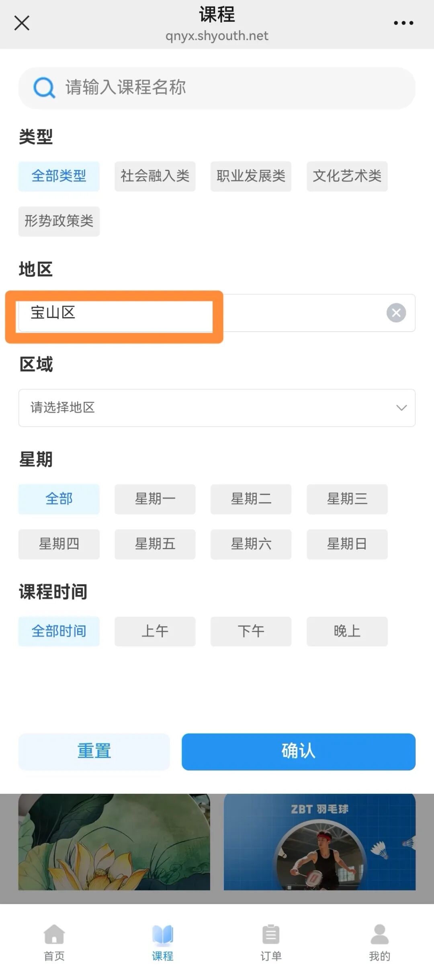Reset filters with the 重置 button

coord(94,752)
